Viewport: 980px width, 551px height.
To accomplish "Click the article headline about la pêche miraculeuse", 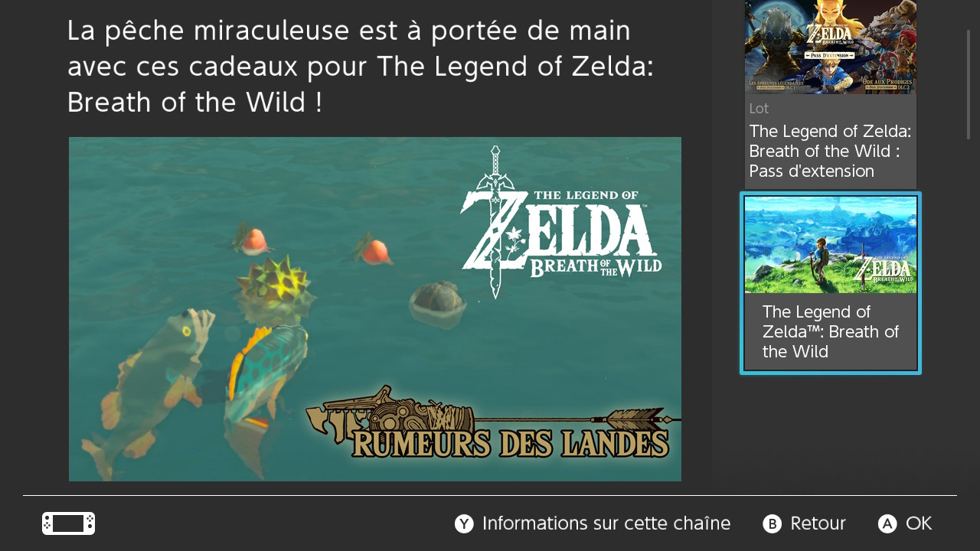I will click(360, 66).
